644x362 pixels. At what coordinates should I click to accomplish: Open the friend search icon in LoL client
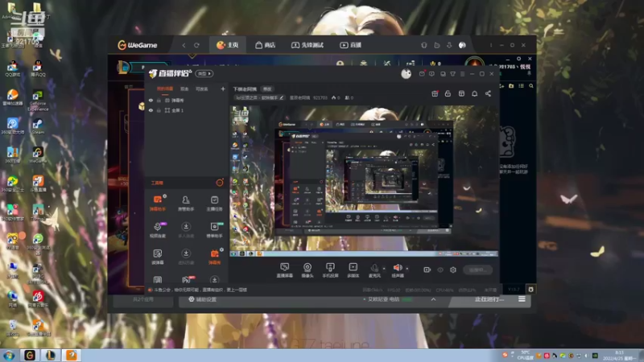point(531,86)
